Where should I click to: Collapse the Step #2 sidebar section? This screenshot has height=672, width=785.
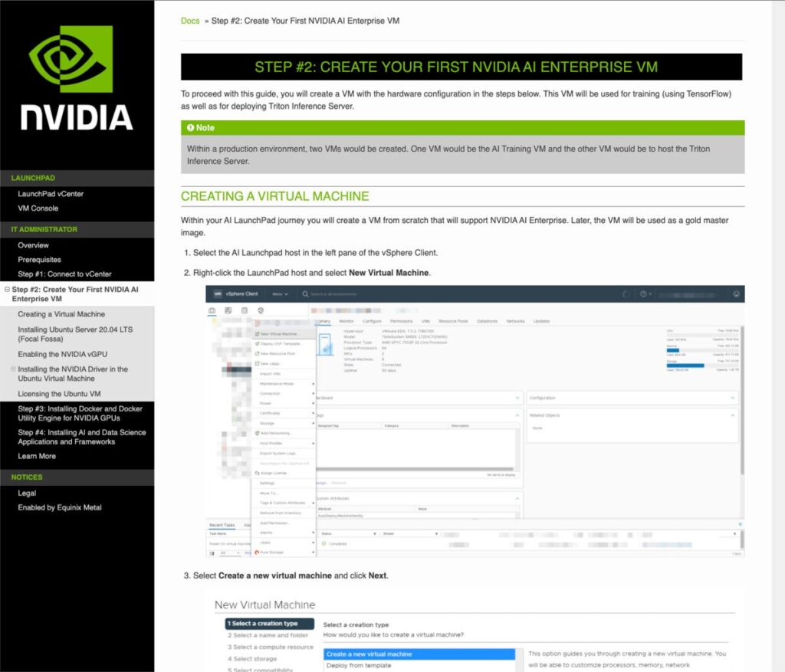tap(7, 290)
